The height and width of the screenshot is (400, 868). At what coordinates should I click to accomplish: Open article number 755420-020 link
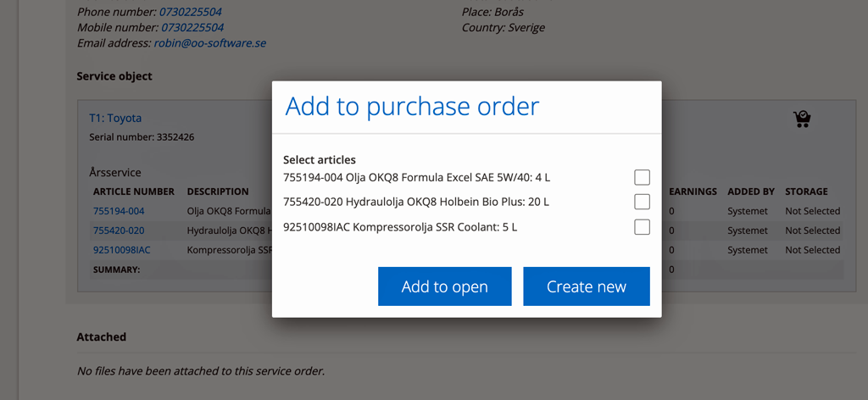pyautogui.click(x=119, y=231)
